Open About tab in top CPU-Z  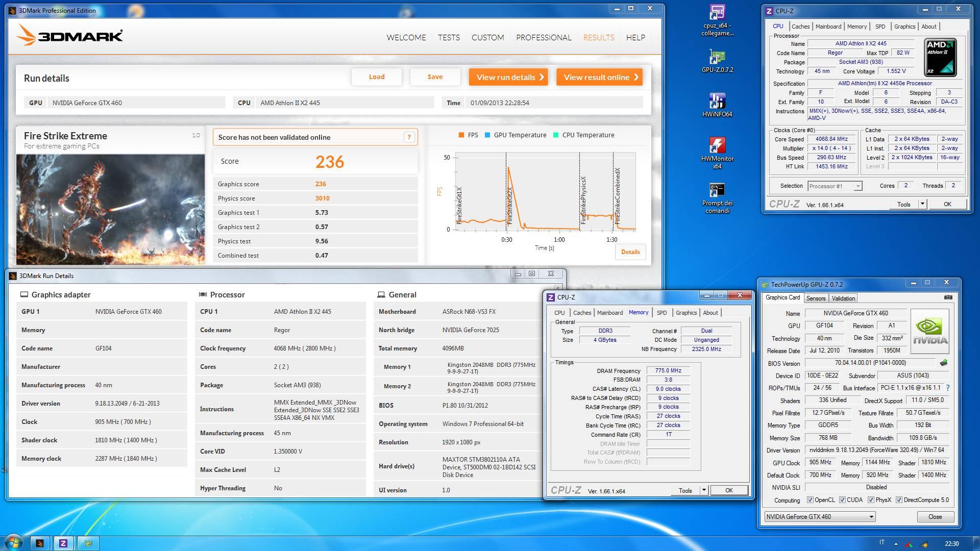pyautogui.click(x=929, y=27)
